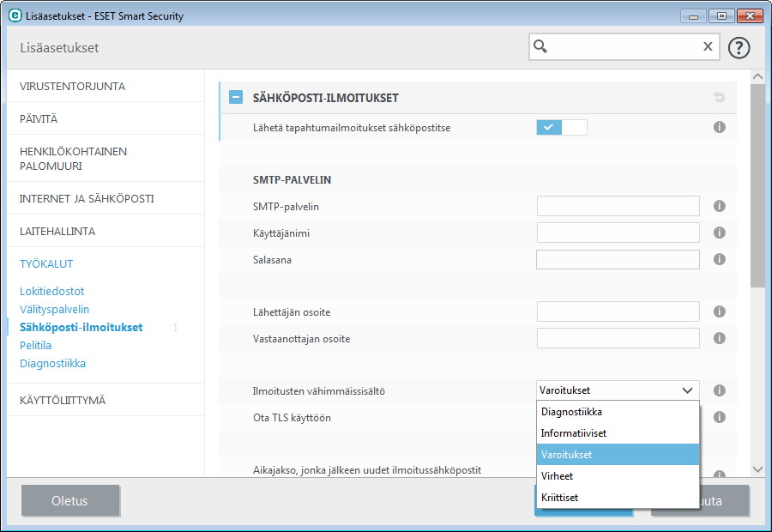Screen dimensions: 772x532
Task: Show info icon for Käyttäjänimi
Action: (x=720, y=233)
